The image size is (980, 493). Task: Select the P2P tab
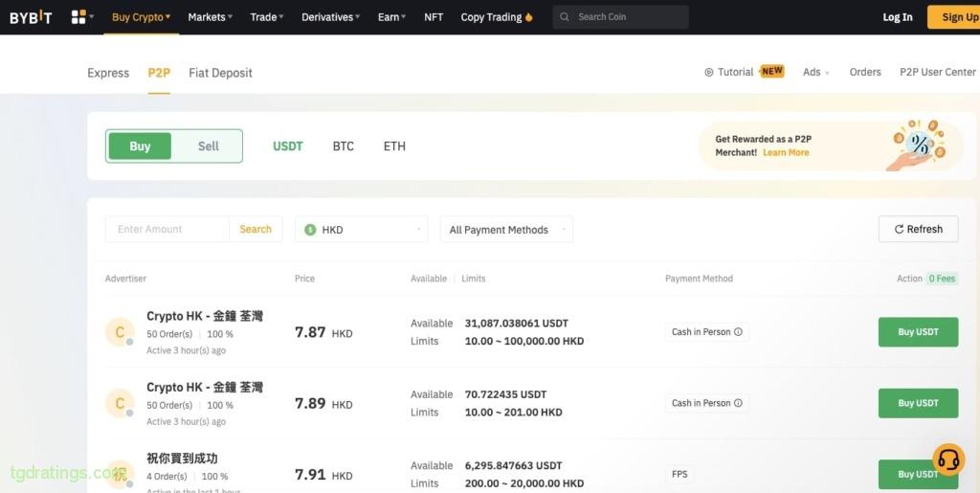click(x=159, y=73)
